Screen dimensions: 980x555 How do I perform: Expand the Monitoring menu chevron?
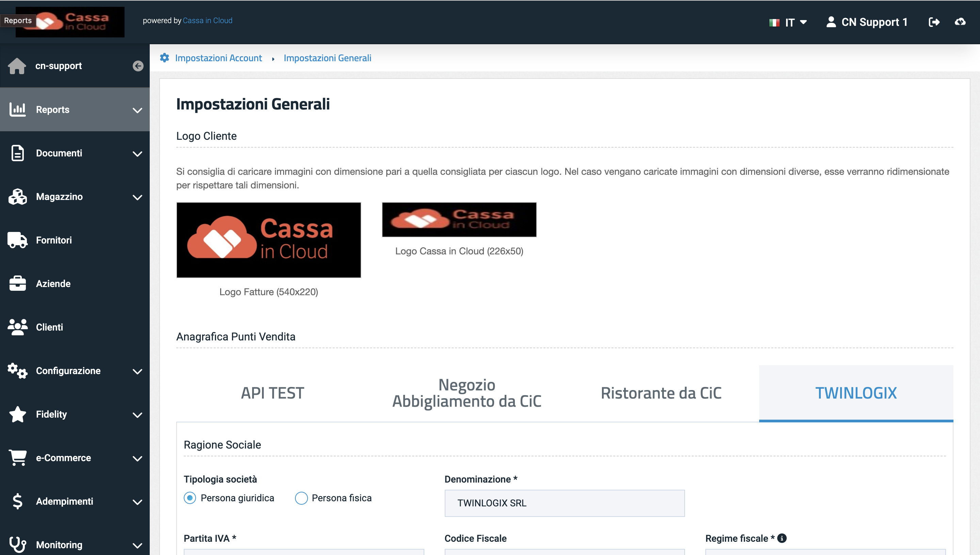pyautogui.click(x=137, y=545)
